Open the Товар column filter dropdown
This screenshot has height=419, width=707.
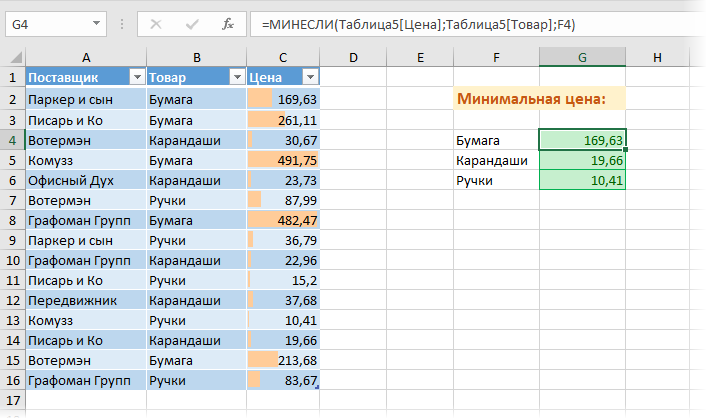click(237, 78)
